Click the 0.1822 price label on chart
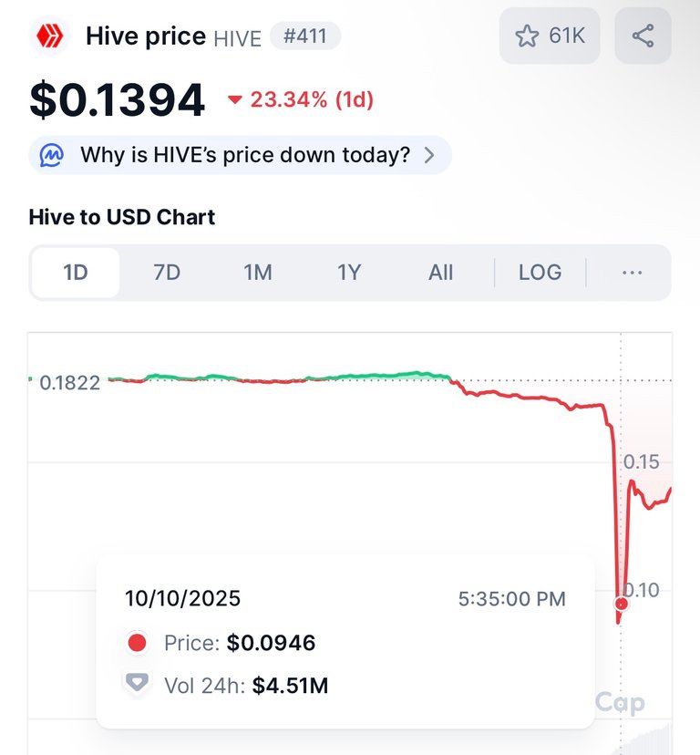 pos(70,382)
